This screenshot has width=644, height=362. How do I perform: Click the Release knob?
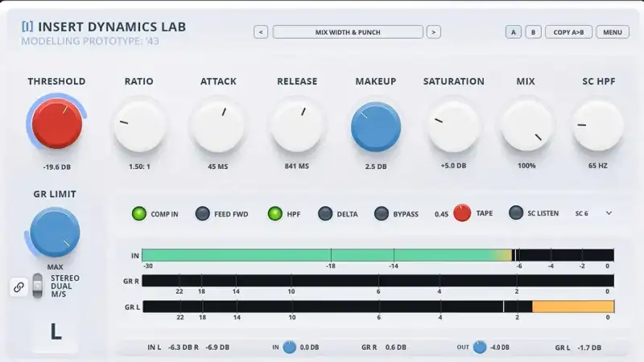click(296, 126)
